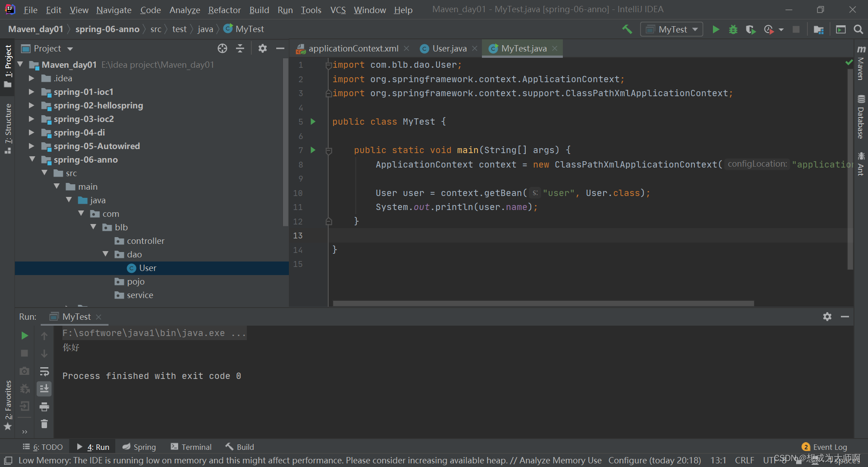Click the Build Project hammer icon
The image size is (868, 467).
point(627,29)
